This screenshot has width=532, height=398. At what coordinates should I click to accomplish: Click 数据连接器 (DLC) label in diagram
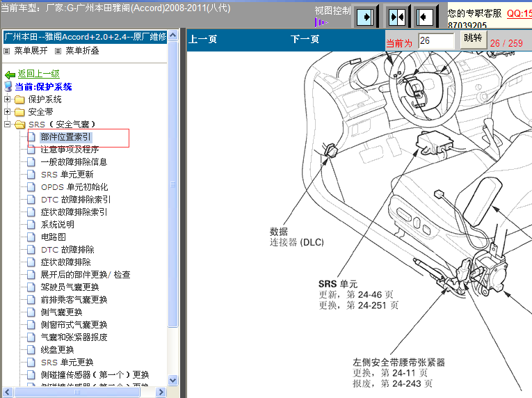point(297,237)
